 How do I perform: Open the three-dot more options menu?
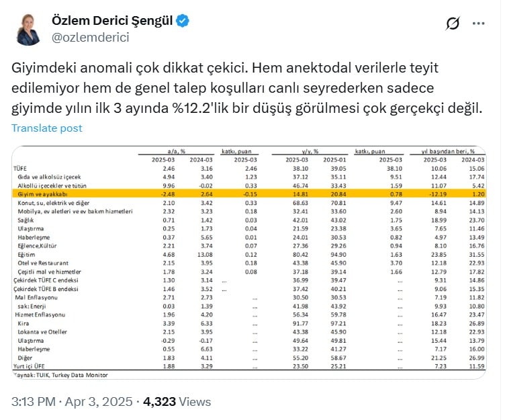click(478, 24)
